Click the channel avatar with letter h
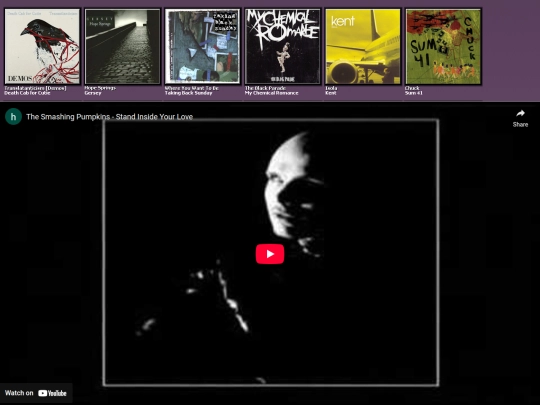The image size is (540, 405). pos(13,116)
